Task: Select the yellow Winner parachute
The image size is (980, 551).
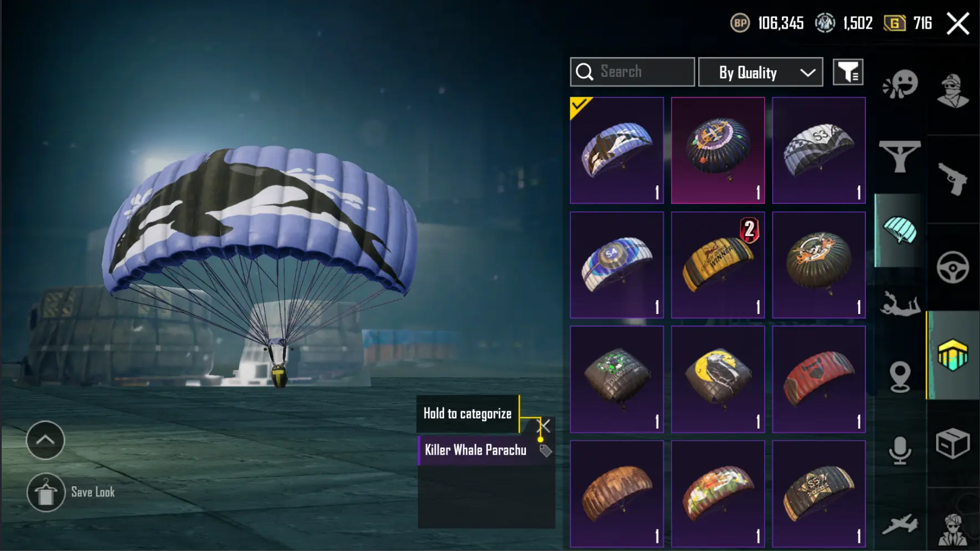Action: click(x=718, y=265)
